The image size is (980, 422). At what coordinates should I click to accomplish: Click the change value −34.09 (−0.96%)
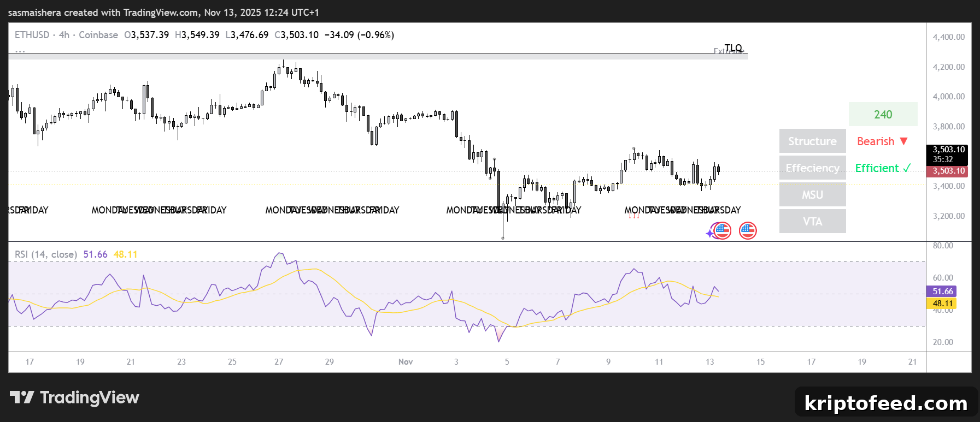(x=359, y=35)
